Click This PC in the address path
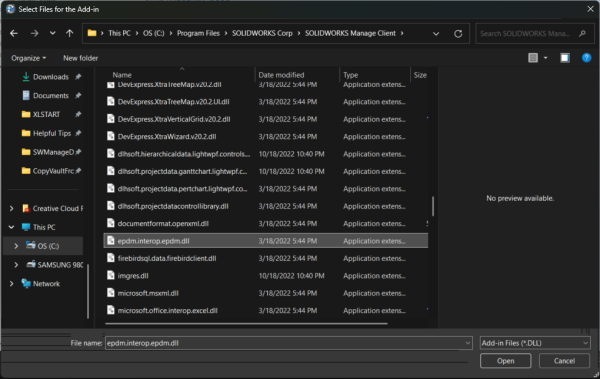The height and width of the screenshot is (379, 600). [x=119, y=33]
